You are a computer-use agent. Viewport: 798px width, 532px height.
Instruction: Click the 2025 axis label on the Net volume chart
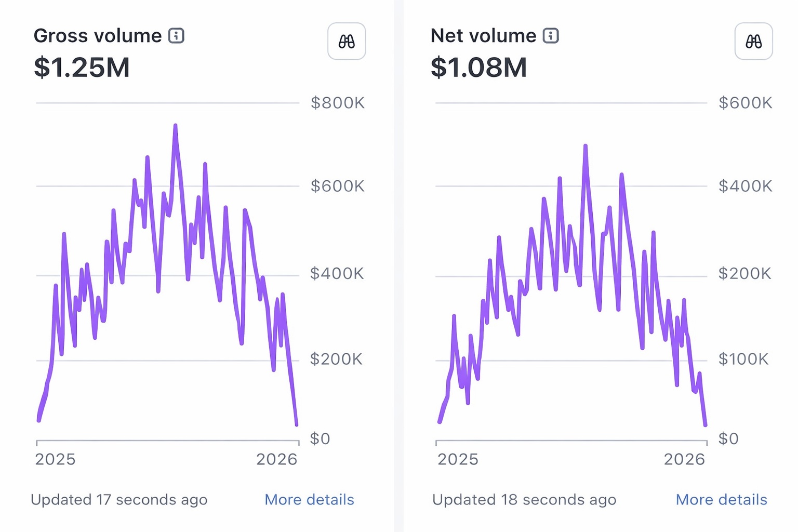pos(458,459)
